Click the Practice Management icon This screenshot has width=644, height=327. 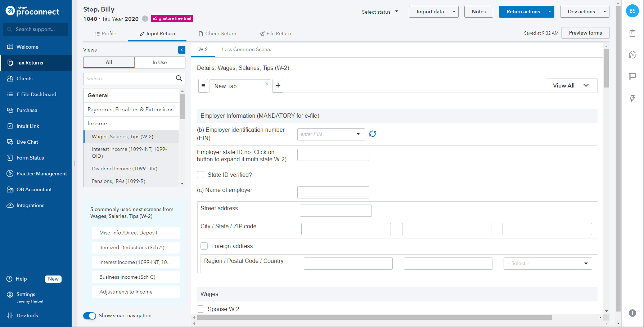10,174
